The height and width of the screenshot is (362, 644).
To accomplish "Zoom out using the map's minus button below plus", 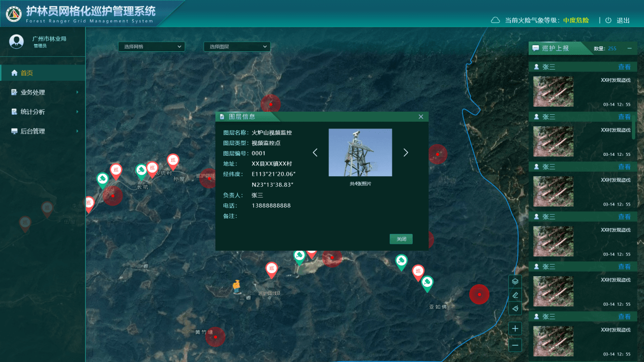I will (515, 345).
